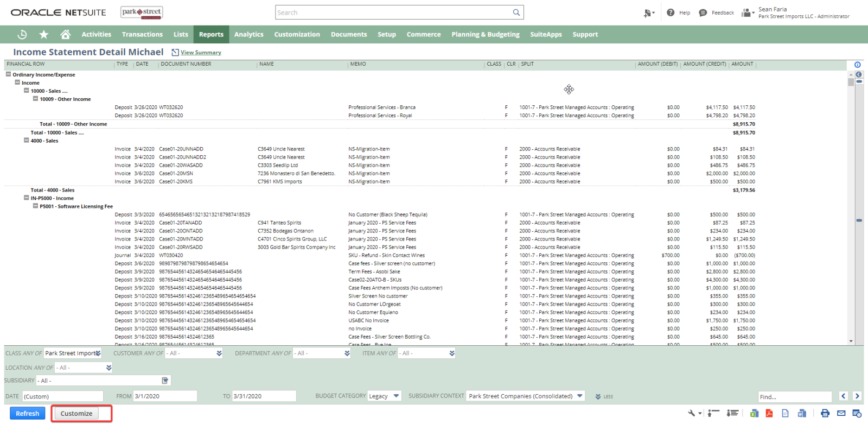Click the Feedback speech bubble icon
This screenshot has width=868, height=424.
click(x=703, y=12)
